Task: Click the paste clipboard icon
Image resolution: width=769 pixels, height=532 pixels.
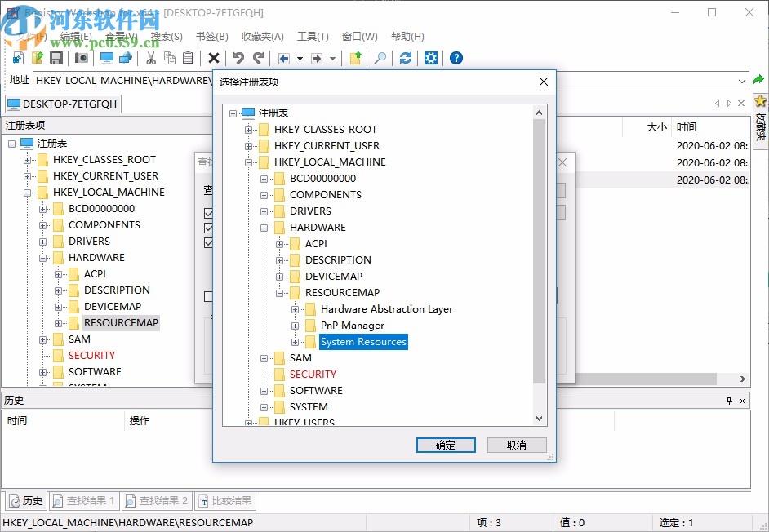Action: click(189, 59)
